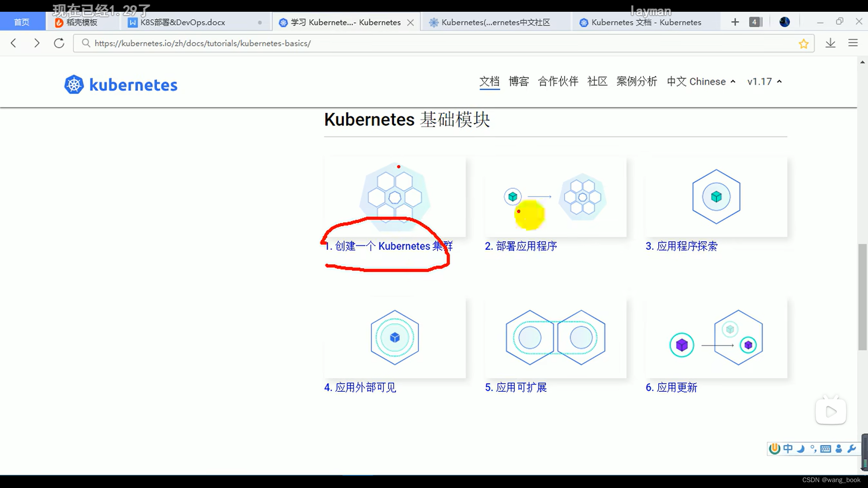The image size is (868, 488).
Task: Click the browser forward arrow
Action: point(37,43)
